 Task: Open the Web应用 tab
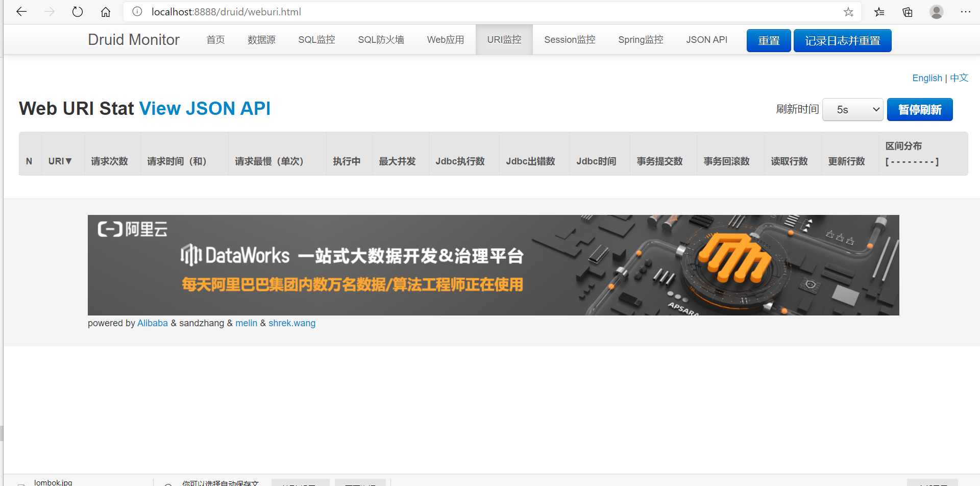coord(446,40)
